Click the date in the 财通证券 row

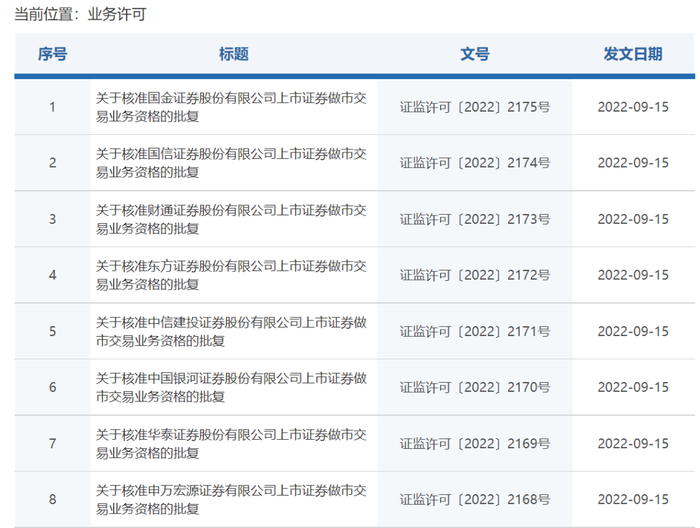point(633,219)
